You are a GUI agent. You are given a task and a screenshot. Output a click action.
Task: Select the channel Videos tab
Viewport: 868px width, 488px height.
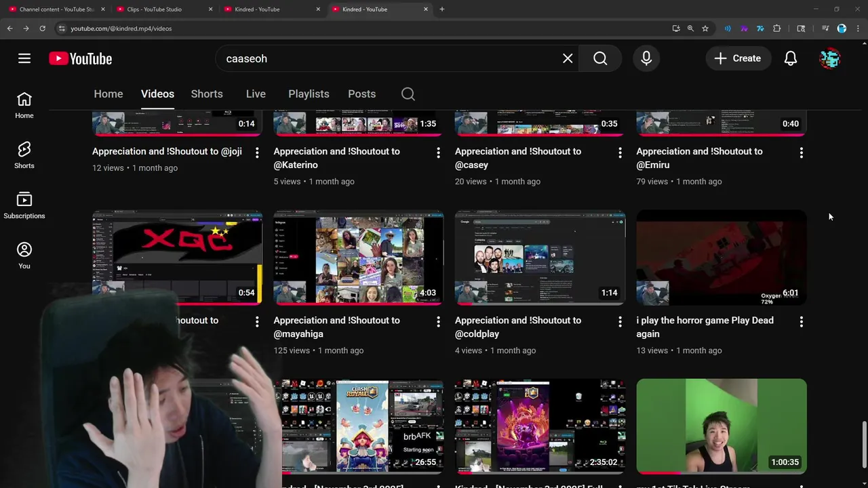coord(157,94)
